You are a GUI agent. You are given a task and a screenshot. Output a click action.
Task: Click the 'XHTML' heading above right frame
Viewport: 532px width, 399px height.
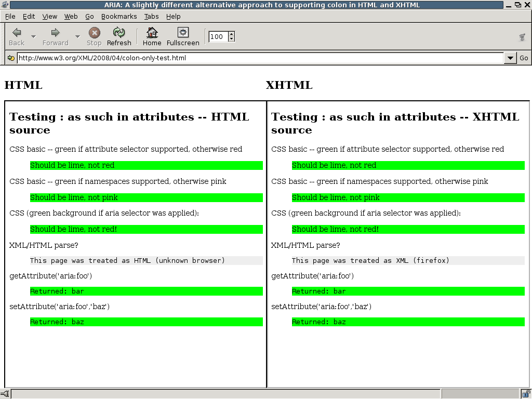pyautogui.click(x=289, y=85)
